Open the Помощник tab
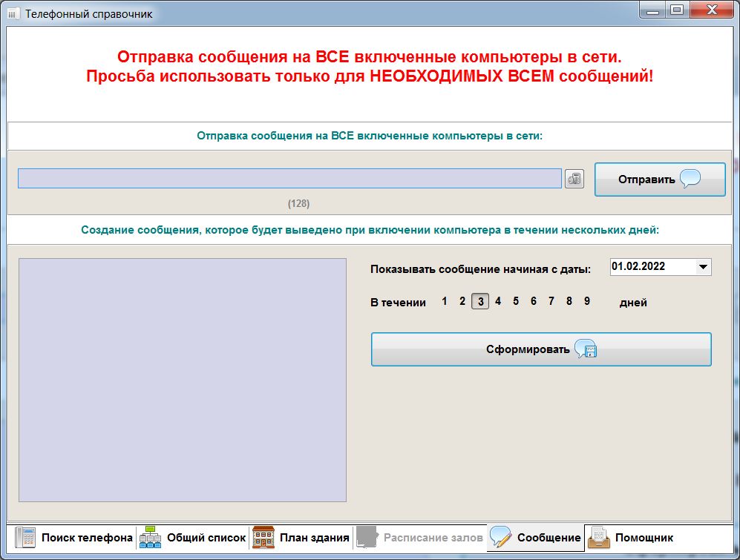This screenshot has width=740, height=560. click(x=632, y=537)
